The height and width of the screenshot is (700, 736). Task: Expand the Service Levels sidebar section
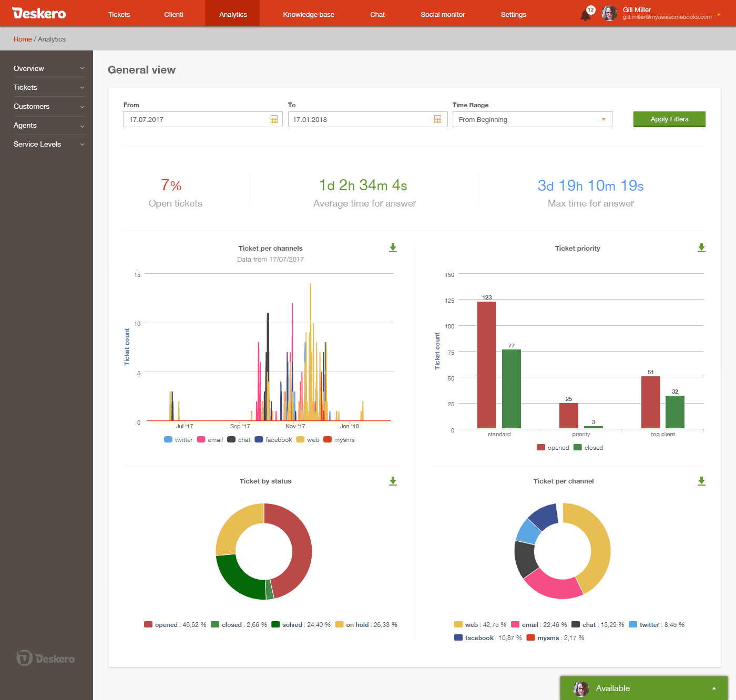pos(48,144)
